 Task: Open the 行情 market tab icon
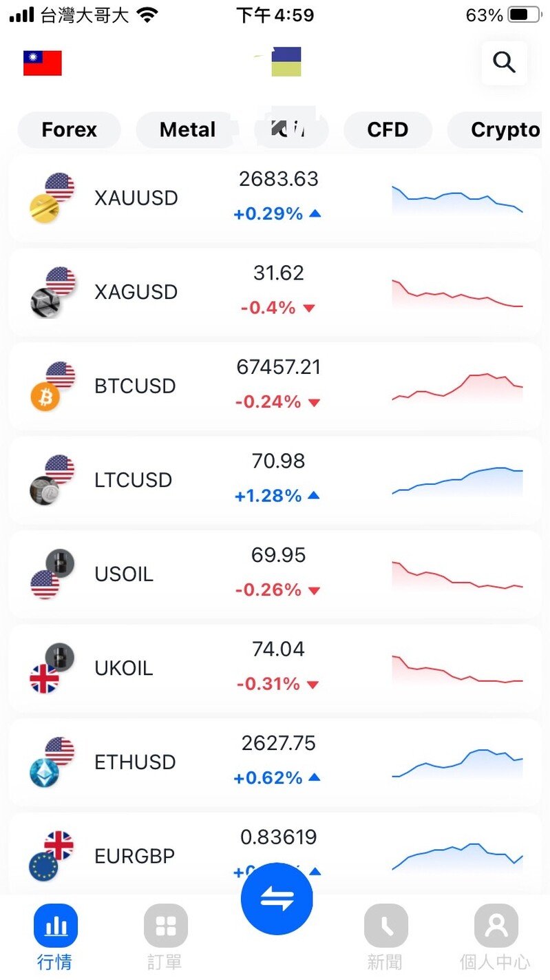click(55, 926)
